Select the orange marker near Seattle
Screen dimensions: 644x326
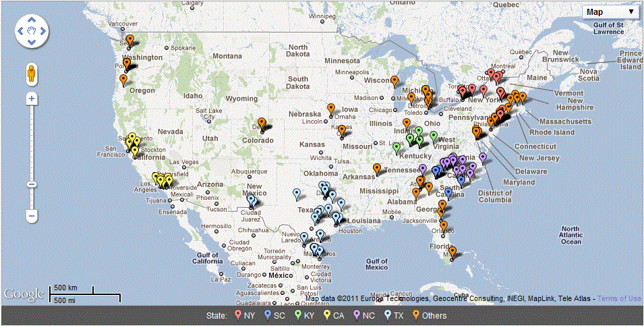click(130, 40)
